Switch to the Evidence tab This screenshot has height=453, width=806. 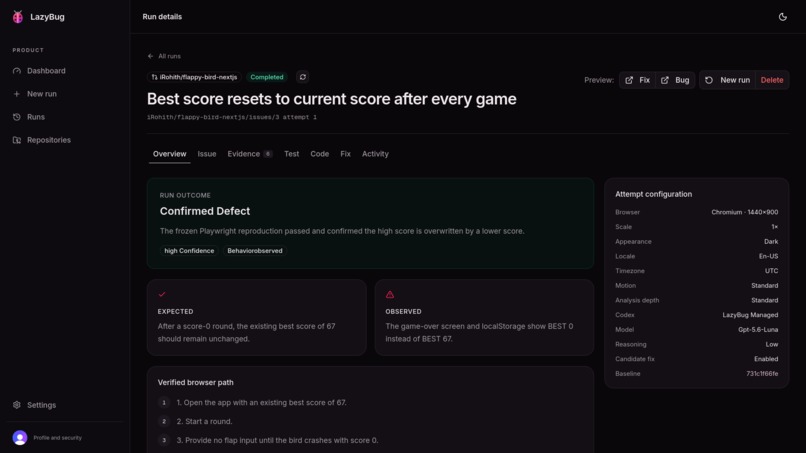coord(250,154)
